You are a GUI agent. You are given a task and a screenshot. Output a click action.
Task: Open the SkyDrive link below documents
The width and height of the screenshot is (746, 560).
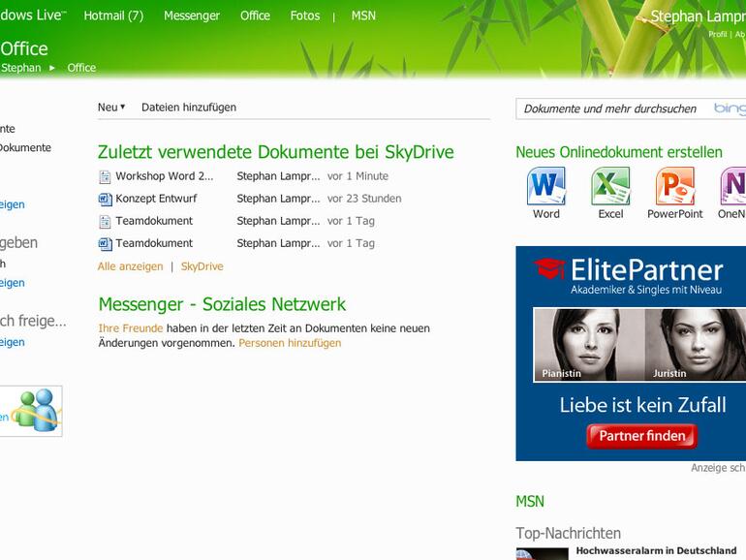coord(202,266)
